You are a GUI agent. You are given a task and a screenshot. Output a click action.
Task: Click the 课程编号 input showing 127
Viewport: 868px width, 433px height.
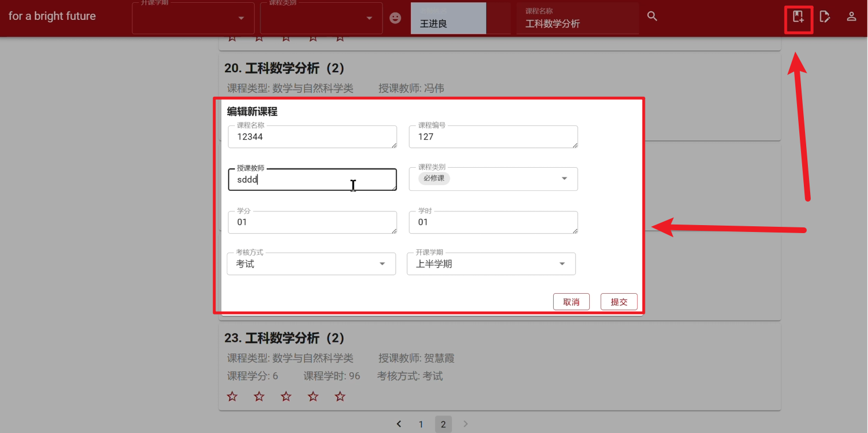pos(493,137)
